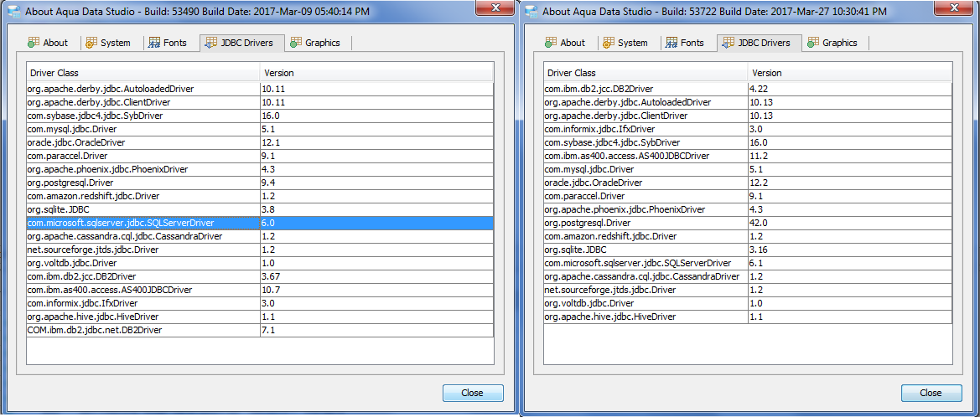The height and width of the screenshot is (417, 980).
Task: Select oracle.jdbc.OracleDriver row in Build 53490 window
Action: point(260,142)
